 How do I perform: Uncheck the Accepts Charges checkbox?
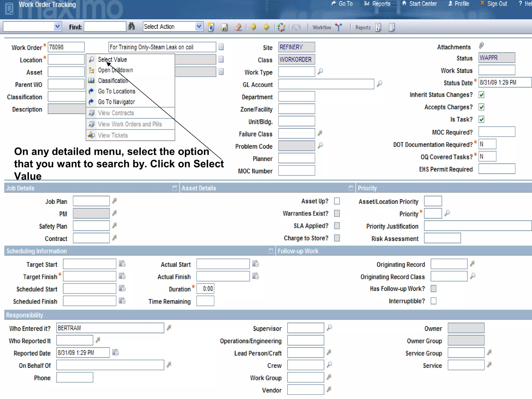coord(481,107)
